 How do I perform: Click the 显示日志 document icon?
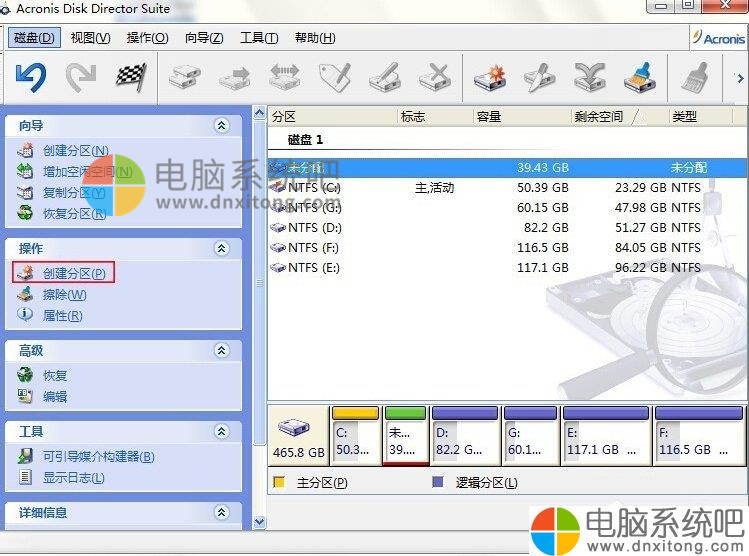[25, 477]
